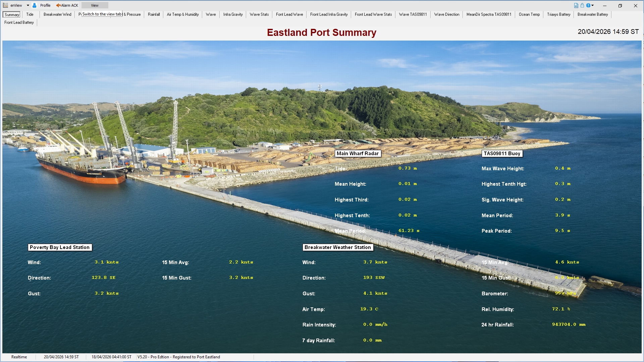
Task: Click the audio file icon
Action: click(576, 5)
